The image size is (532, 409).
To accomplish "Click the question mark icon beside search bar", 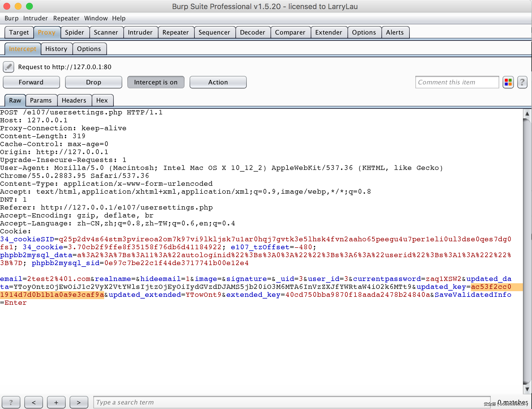I will coord(11,402).
